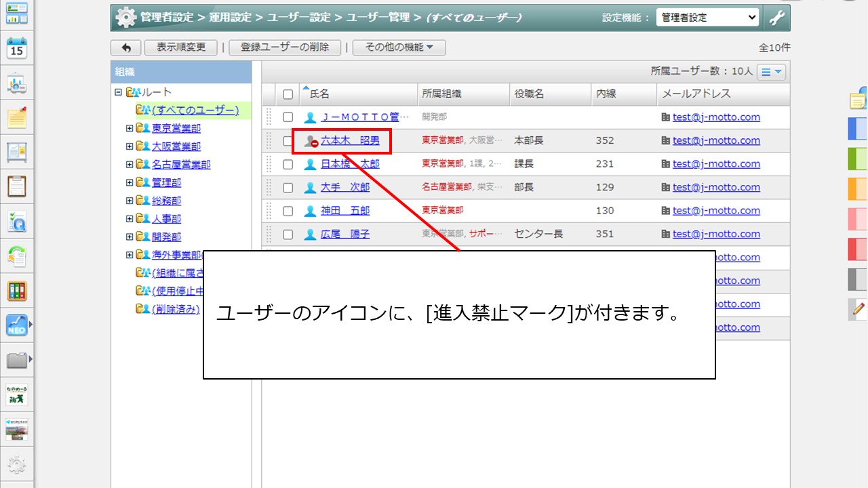868x488 pixels.
Task: Open the user link 日本橋 太郎
Action: (x=350, y=164)
